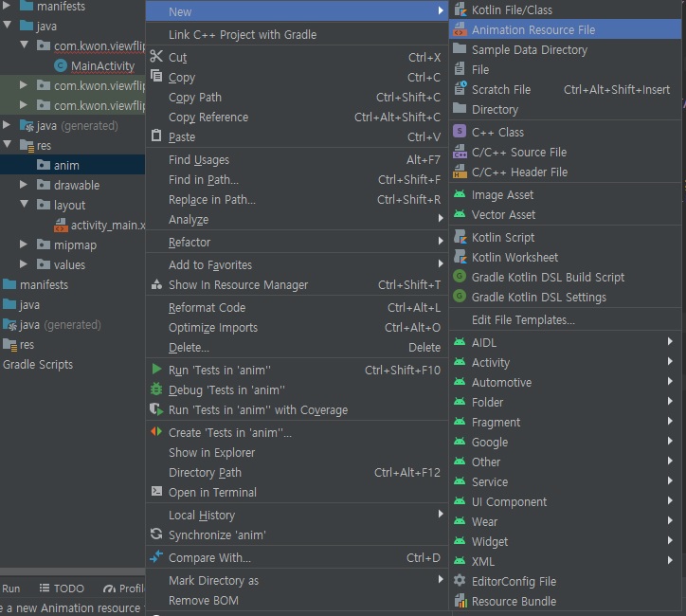Click the Compare With arrows icon
Viewport: 686px width, 616px height.
156,557
